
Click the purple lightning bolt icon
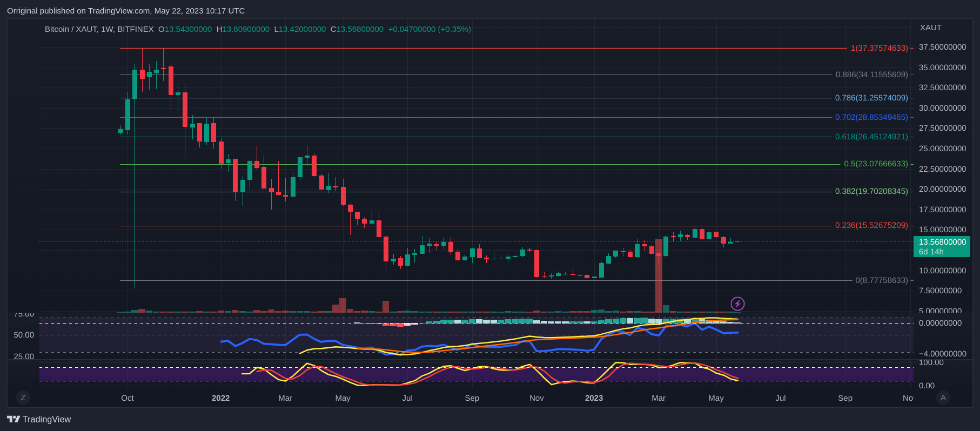pyautogui.click(x=737, y=304)
